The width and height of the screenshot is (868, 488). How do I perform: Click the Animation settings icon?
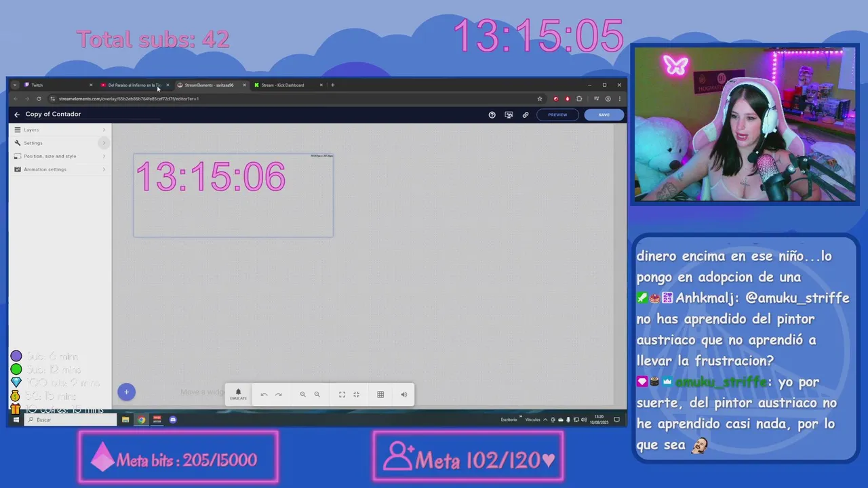tap(18, 169)
